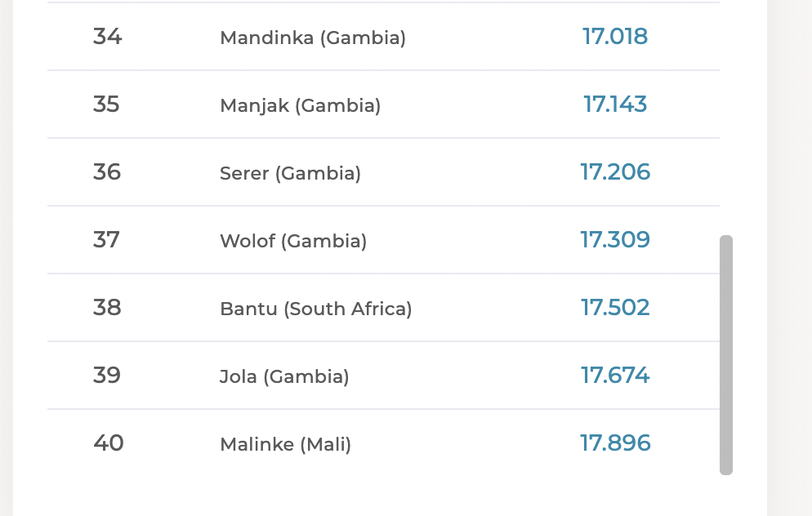Select the 17.309 Wolof distance link
This screenshot has height=516, width=812.
pos(614,239)
